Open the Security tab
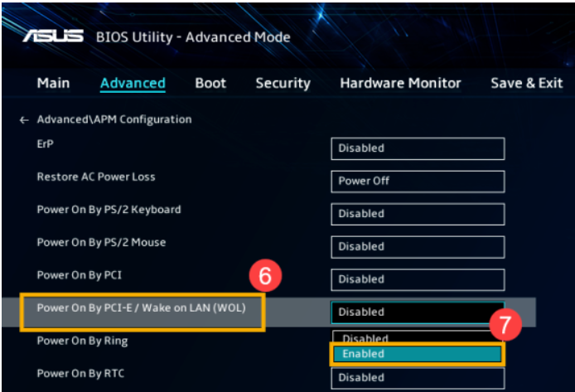 tap(283, 83)
